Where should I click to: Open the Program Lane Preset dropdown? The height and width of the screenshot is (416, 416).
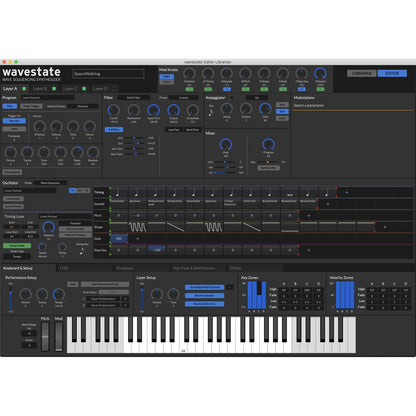click(x=48, y=98)
